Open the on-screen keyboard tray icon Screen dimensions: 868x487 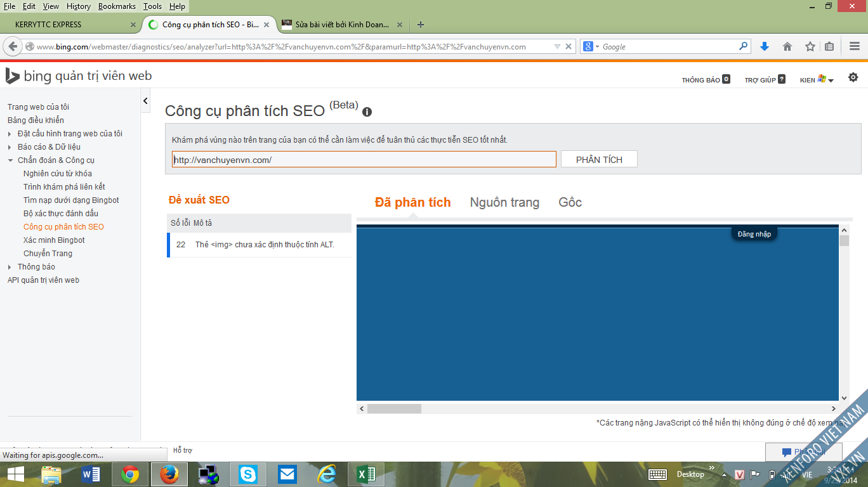click(x=657, y=474)
